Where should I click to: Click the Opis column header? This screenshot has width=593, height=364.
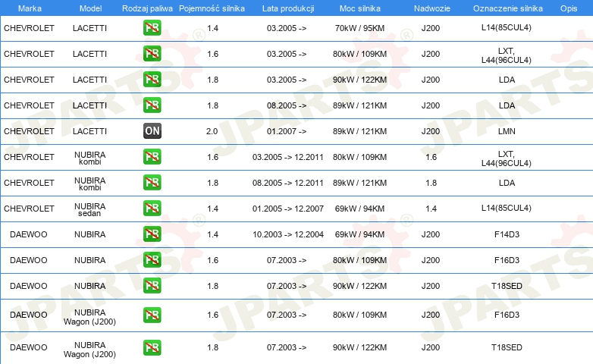click(x=569, y=8)
